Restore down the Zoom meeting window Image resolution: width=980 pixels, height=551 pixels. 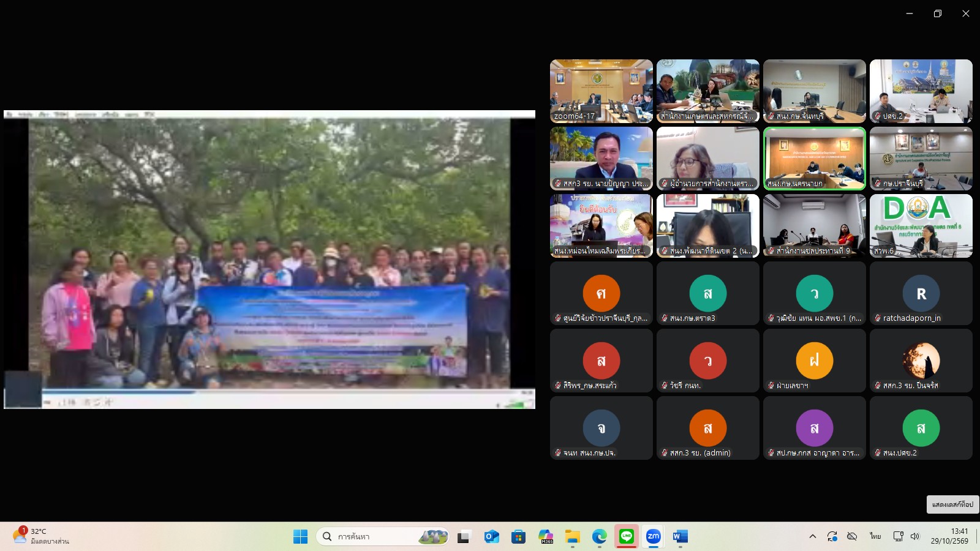coord(938,13)
